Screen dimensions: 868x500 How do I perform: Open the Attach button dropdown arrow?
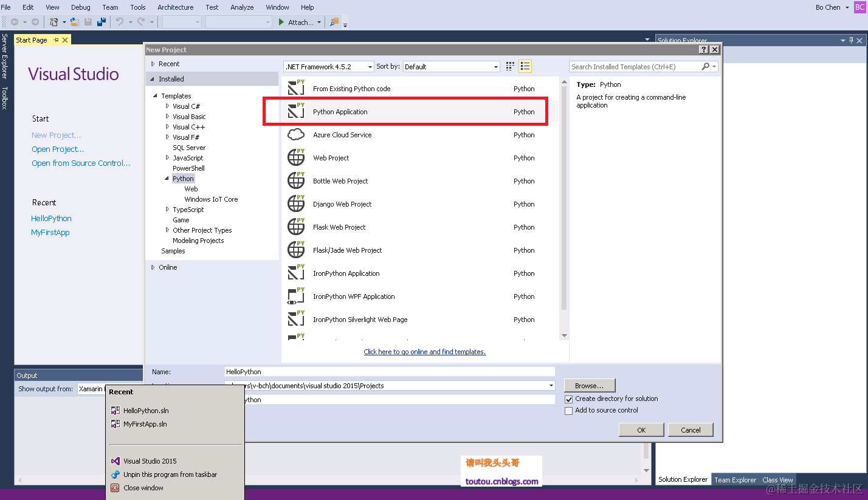(x=319, y=22)
